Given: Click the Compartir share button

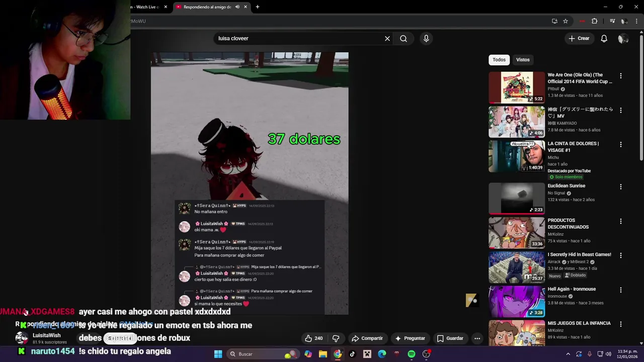Looking at the screenshot, I should (367, 338).
